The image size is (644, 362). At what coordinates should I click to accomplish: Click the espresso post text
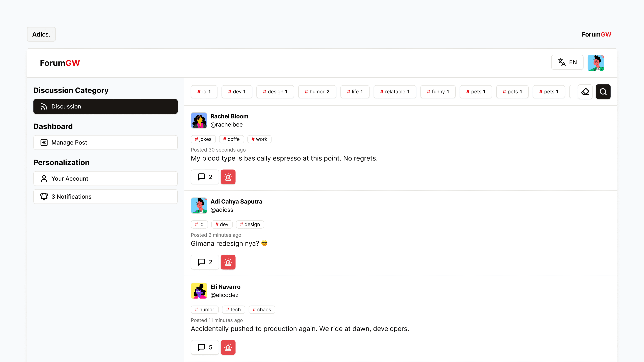[x=284, y=158]
